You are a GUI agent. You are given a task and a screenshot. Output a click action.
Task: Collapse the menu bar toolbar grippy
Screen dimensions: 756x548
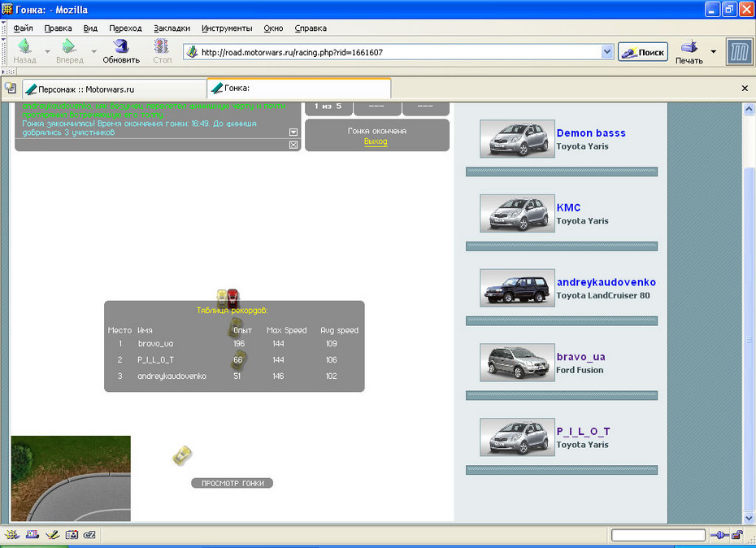(x=4, y=28)
